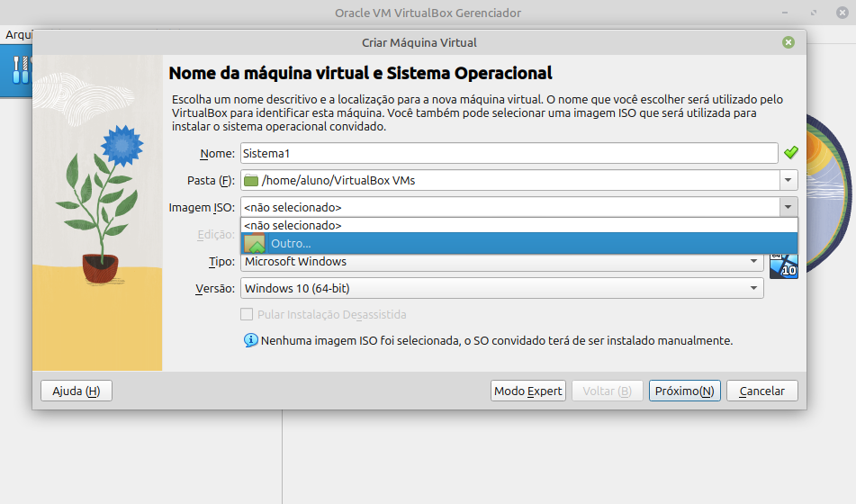Click the Próximo button
The width and height of the screenshot is (856, 504).
684,391
